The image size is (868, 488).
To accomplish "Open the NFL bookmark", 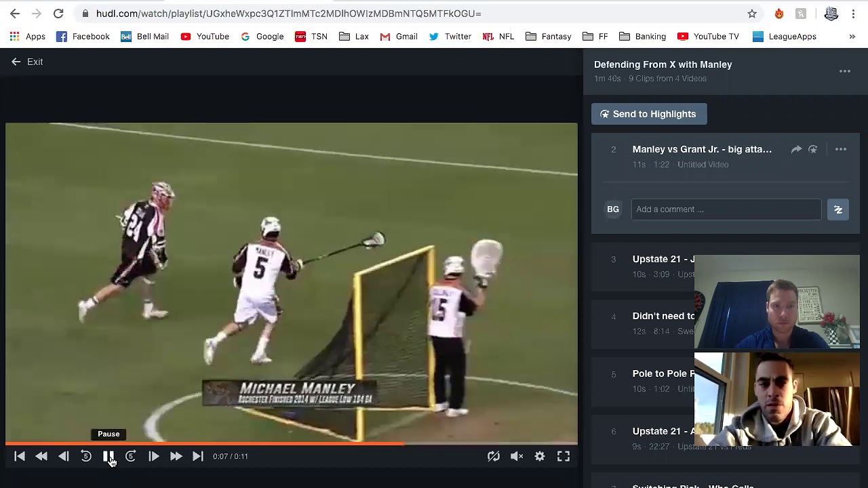I will 498,37.
